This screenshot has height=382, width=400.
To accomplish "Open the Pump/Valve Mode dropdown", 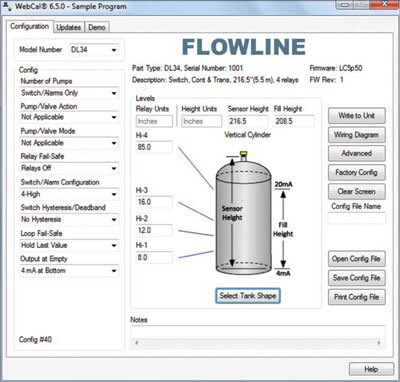I will (69, 143).
